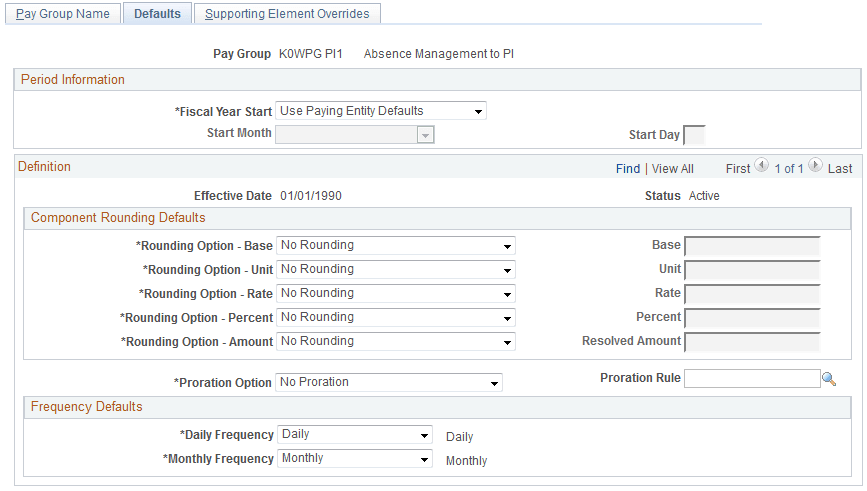The height and width of the screenshot is (491, 867).
Task: Focus the Proration Rule input field
Action: [752, 379]
